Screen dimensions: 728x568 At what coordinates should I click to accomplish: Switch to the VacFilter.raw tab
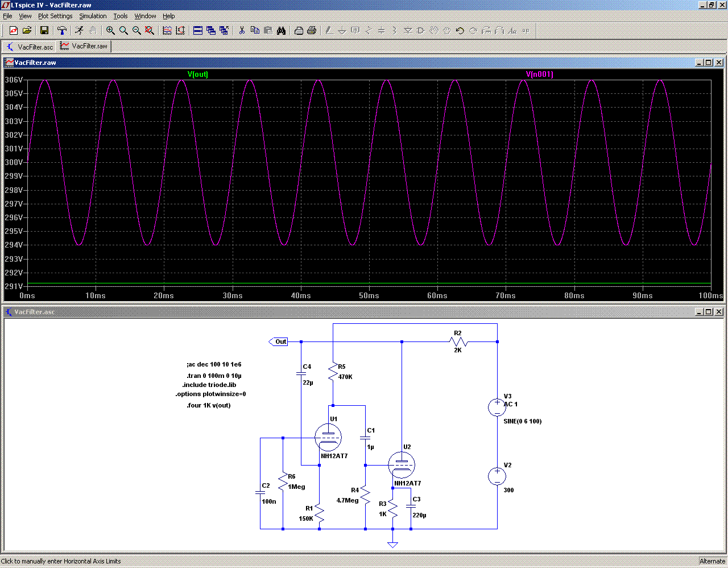(x=84, y=46)
